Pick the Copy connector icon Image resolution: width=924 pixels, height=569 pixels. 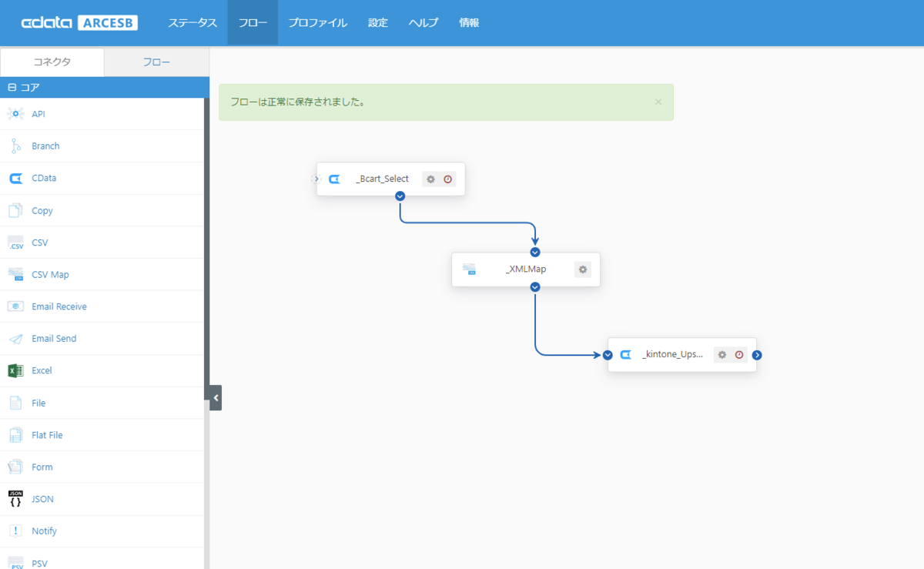pyautogui.click(x=15, y=210)
